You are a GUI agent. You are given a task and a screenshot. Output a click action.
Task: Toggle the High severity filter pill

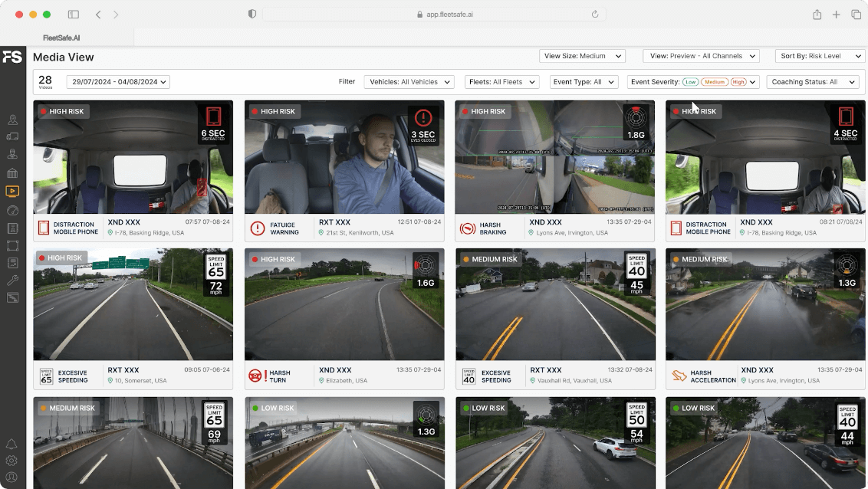pos(738,82)
